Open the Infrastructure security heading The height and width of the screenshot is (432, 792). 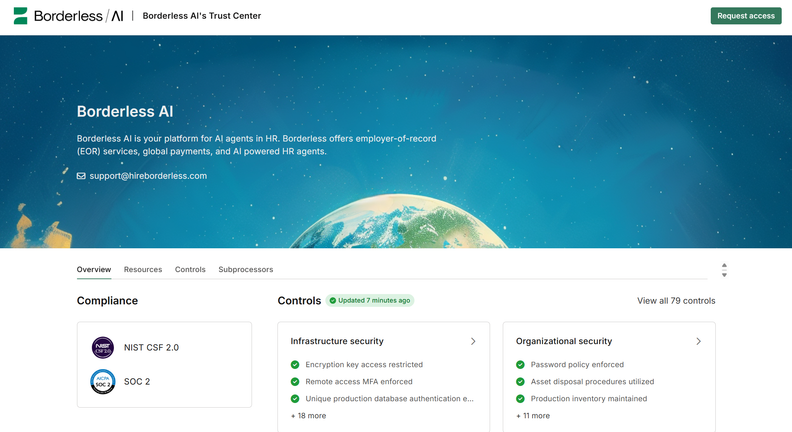pos(337,341)
